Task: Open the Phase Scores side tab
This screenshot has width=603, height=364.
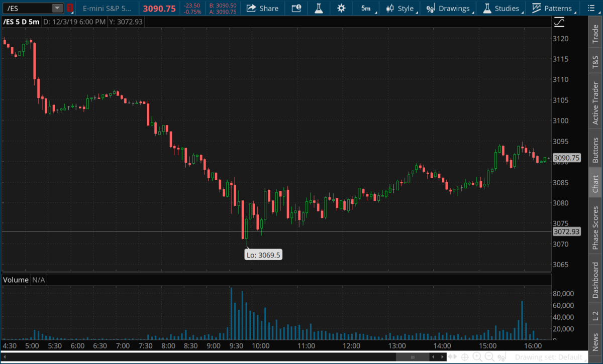Action: coord(596,228)
